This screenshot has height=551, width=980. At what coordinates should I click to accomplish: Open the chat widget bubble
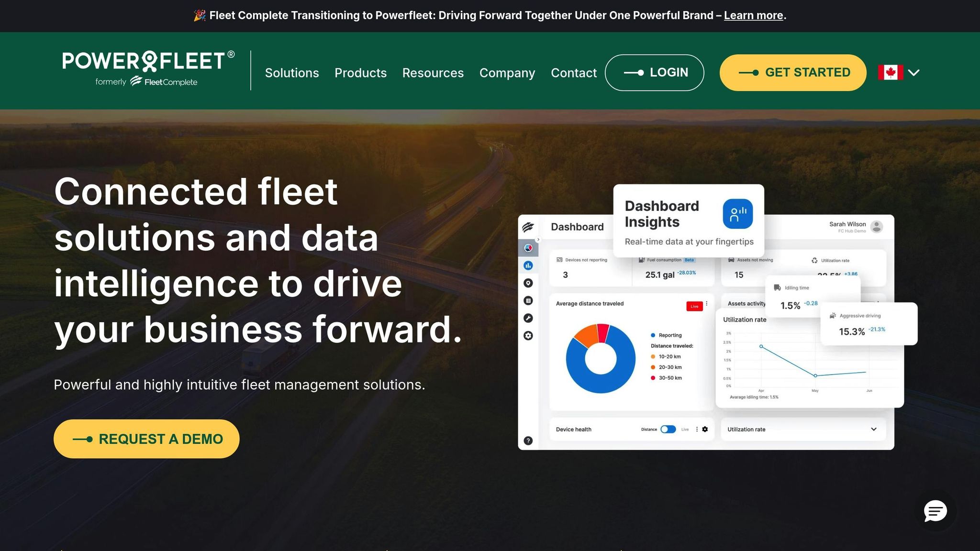935,511
